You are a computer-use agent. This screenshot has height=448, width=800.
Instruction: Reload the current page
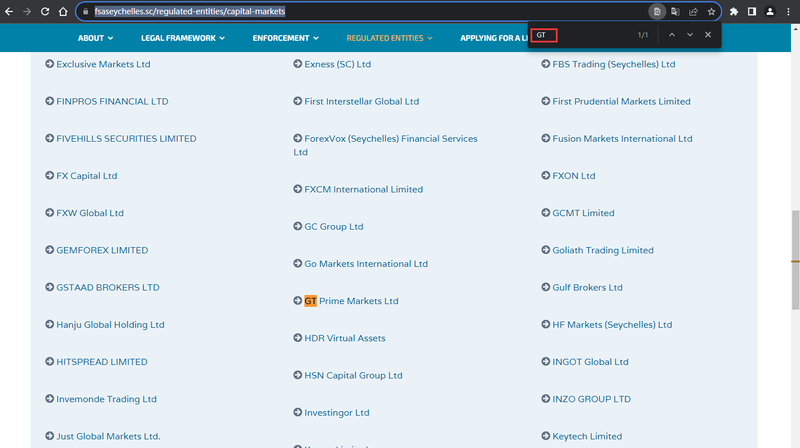(x=45, y=11)
